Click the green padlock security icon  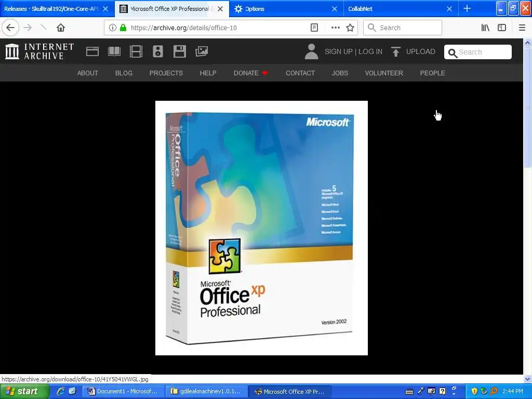(123, 28)
